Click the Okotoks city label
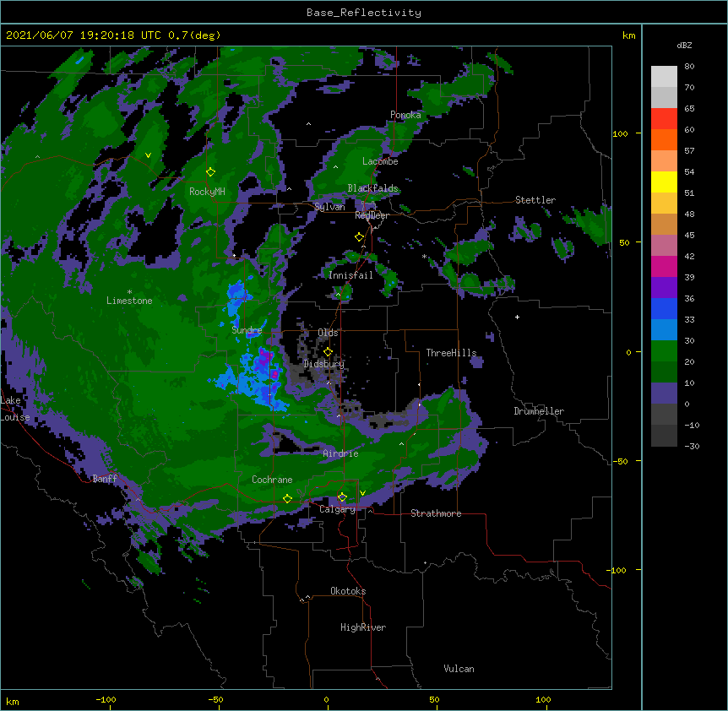Screen dimensions: 728x711 coord(348,591)
